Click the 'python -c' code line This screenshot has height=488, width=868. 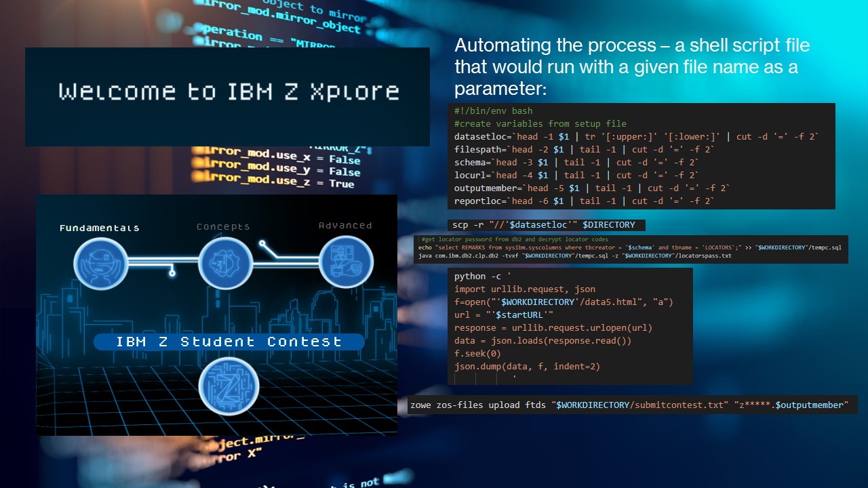[x=483, y=277]
